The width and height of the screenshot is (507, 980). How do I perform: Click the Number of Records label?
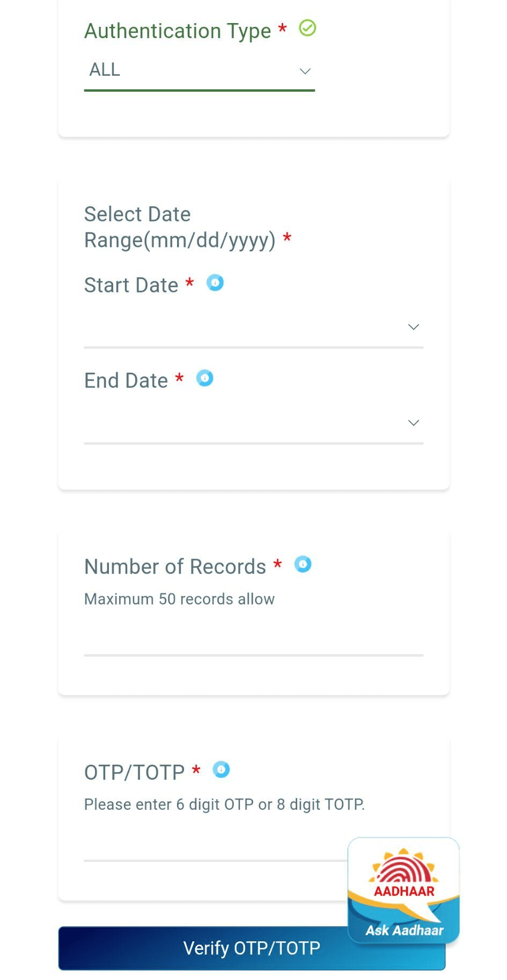tap(175, 567)
